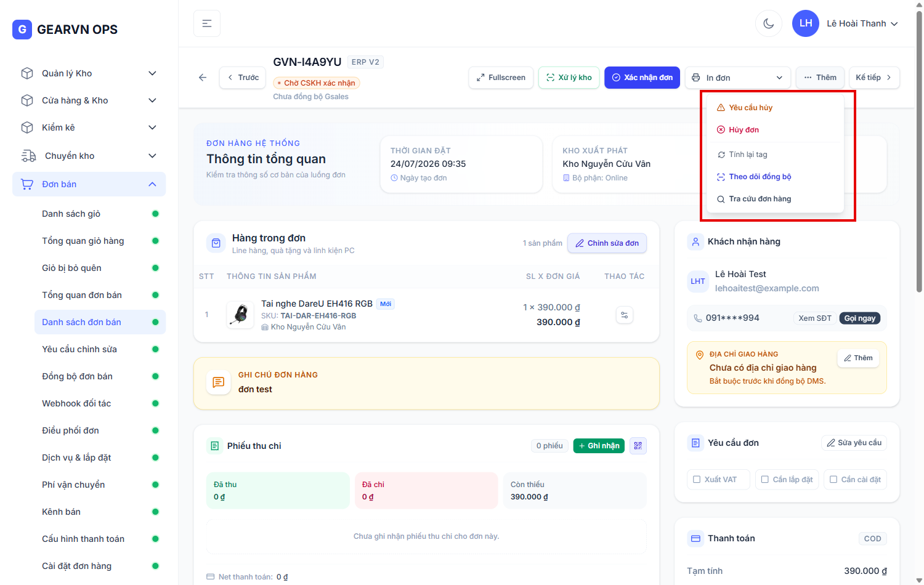Expand the Chuyển kho menu
This screenshot has height=585, width=924.
point(152,156)
